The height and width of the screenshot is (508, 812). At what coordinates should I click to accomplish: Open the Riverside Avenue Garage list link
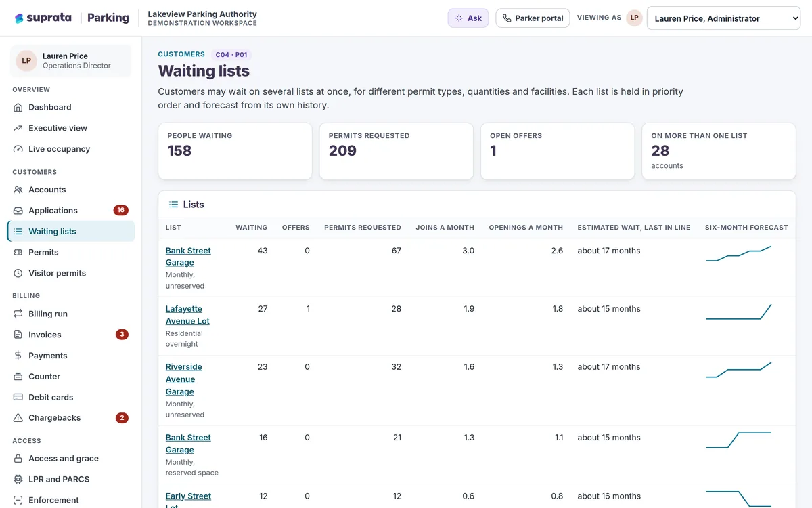(x=184, y=379)
